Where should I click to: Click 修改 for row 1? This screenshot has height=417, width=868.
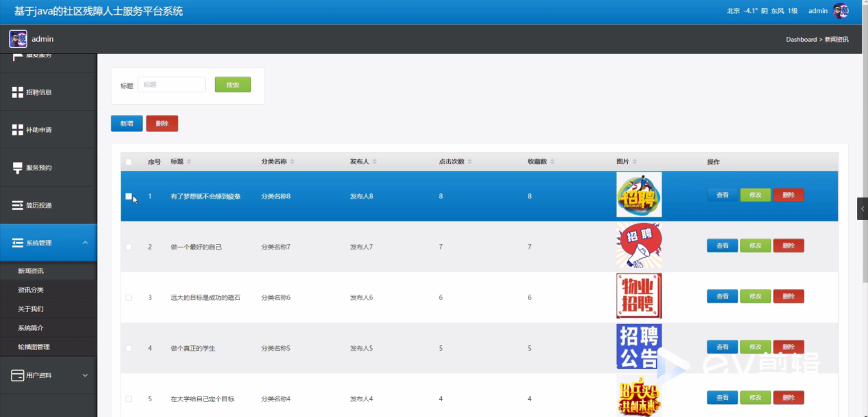coord(755,195)
